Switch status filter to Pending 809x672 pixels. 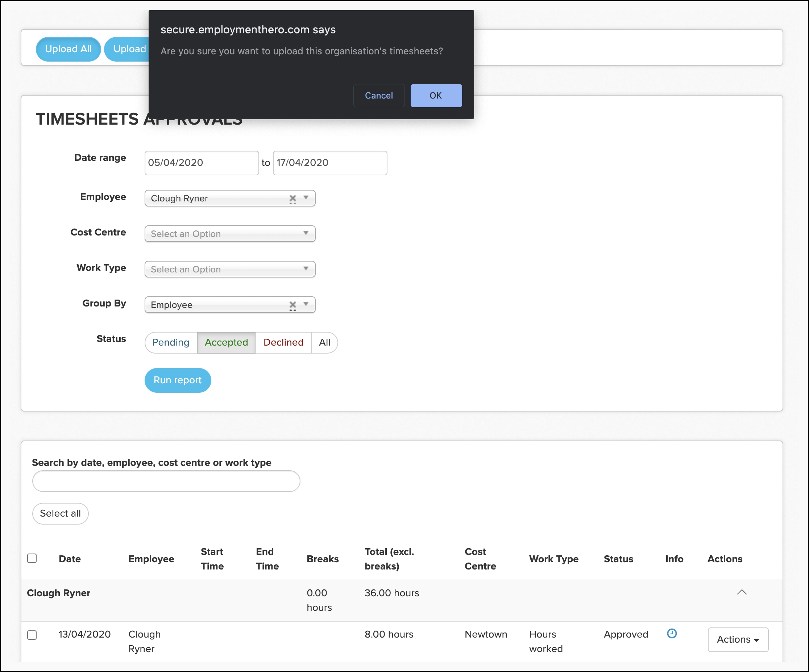(x=171, y=342)
